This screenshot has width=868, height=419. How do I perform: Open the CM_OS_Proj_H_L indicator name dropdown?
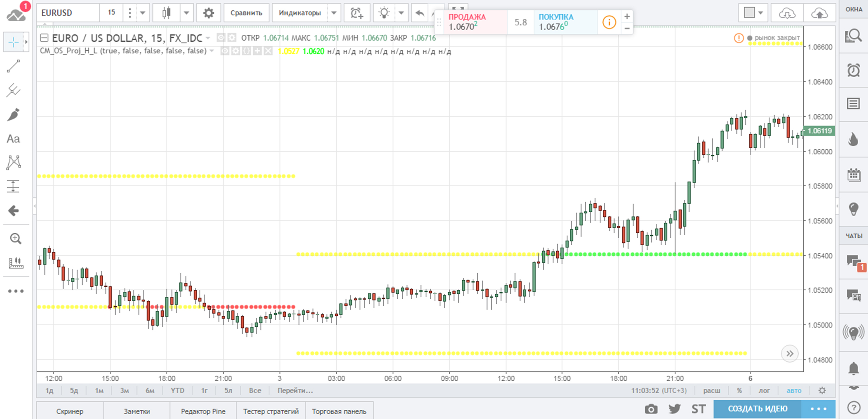tap(212, 51)
